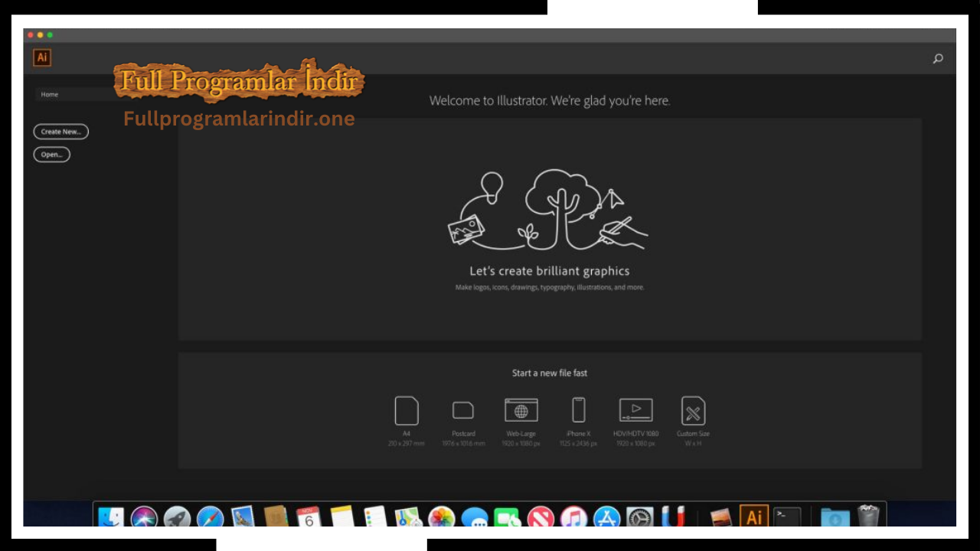Choose the A4 document preset icon
This screenshot has width=980, height=551.
pyautogui.click(x=407, y=410)
